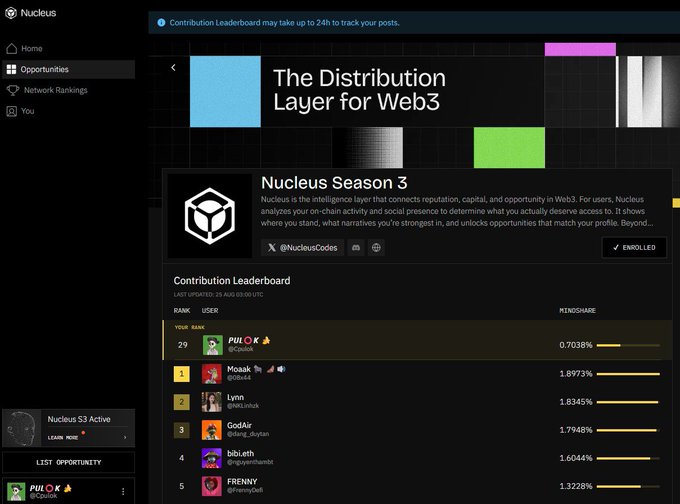Click the USER column header
680x504 pixels.
pos(210,311)
